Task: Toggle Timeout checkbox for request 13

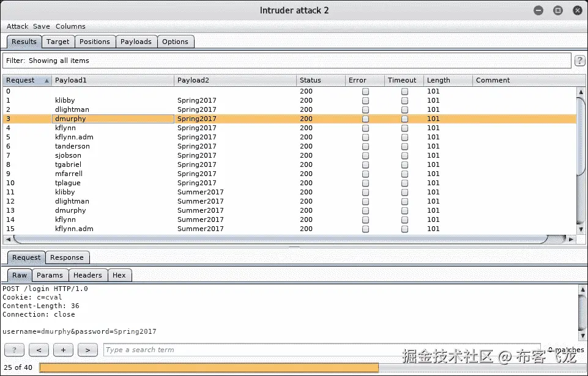Action: [404, 211]
